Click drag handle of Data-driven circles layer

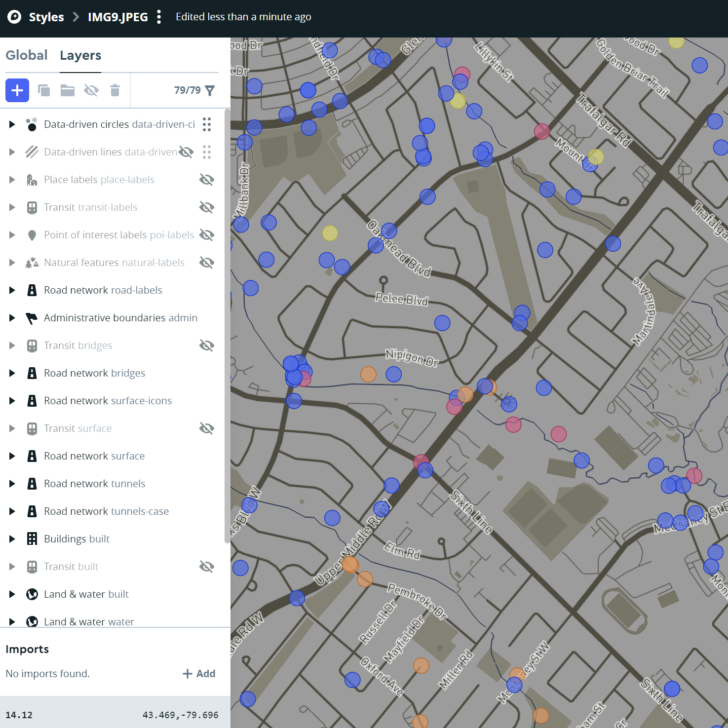click(x=207, y=124)
